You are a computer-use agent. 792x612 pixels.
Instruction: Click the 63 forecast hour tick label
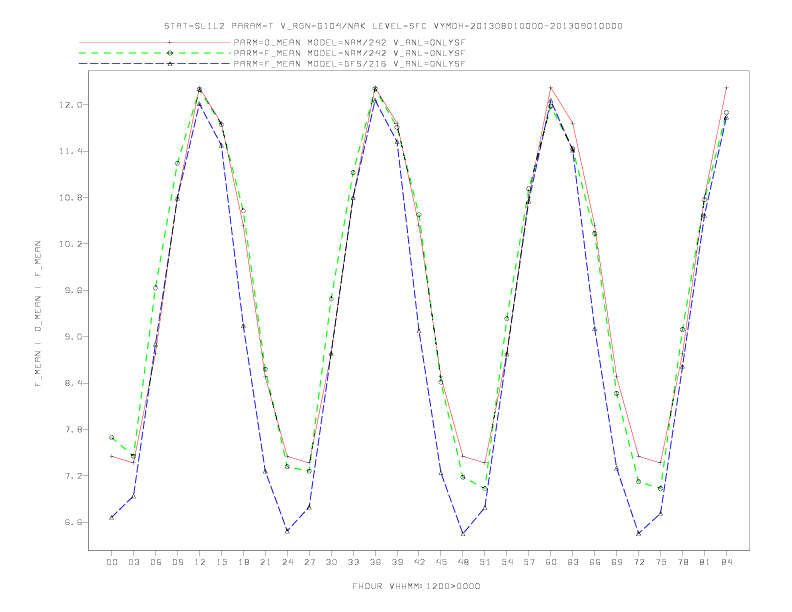coord(573,562)
